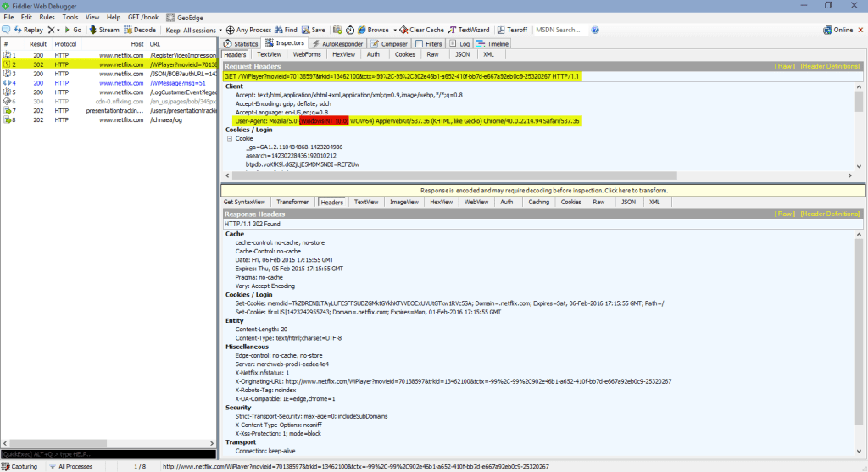Image resolution: width=868 pixels, height=472 pixels.
Task: Toggle Stream mode in toolbar
Action: pyautogui.click(x=104, y=30)
